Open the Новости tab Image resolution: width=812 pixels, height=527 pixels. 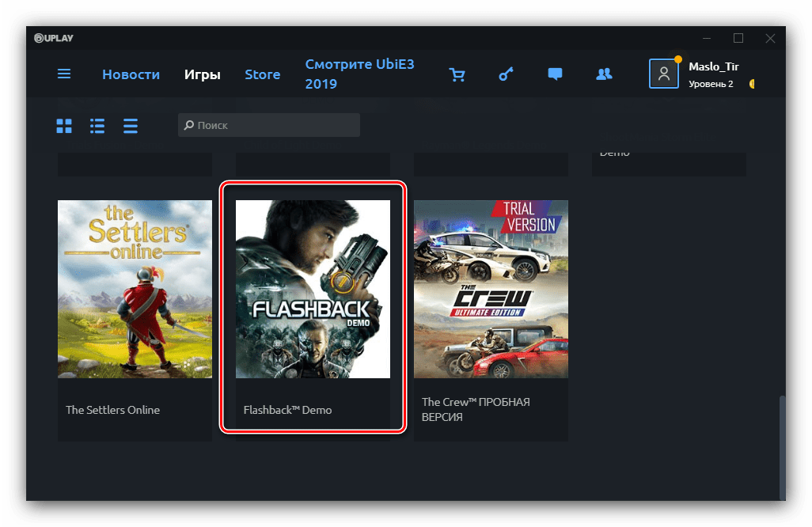pos(131,74)
